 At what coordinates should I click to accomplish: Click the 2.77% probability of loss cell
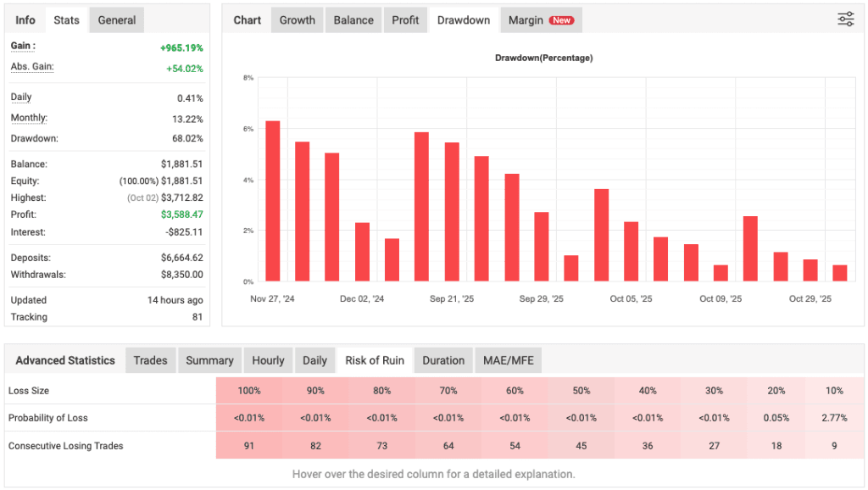coord(834,418)
